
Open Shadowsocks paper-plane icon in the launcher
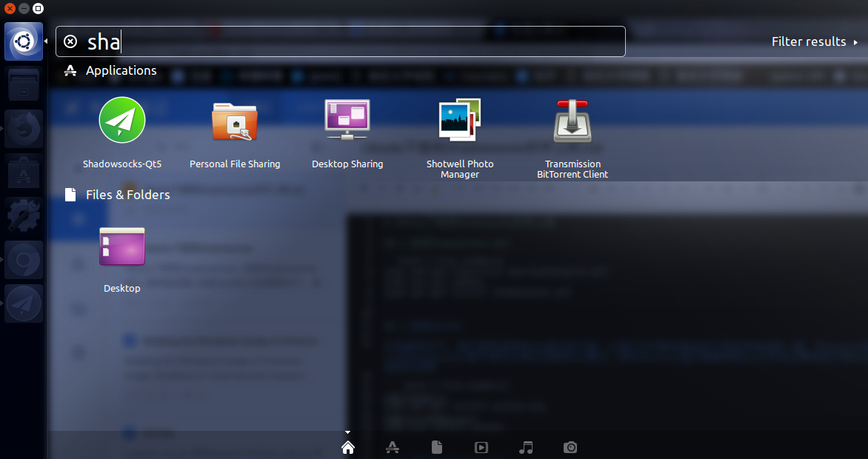24,304
